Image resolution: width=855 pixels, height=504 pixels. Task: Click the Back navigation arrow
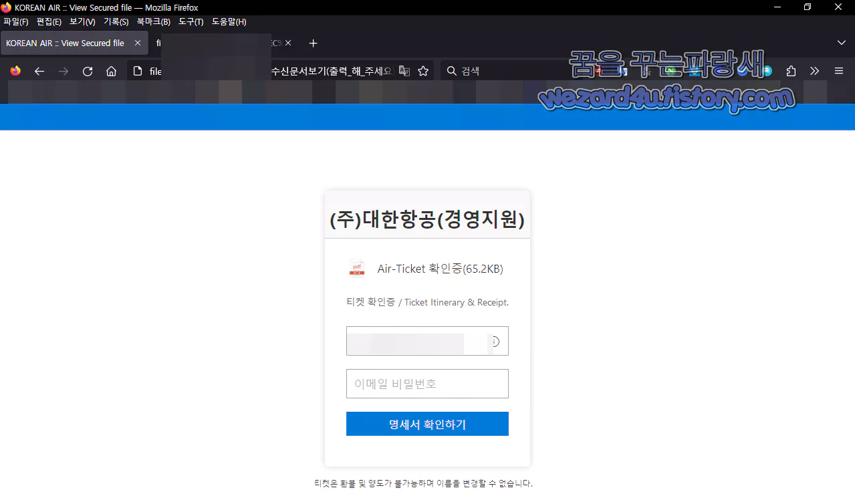(x=39, y=71)
